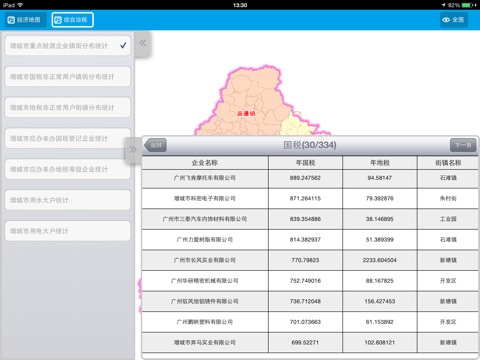
Task: Select 增城市应办未办国税登记企业统计 item
Action: 67,138
